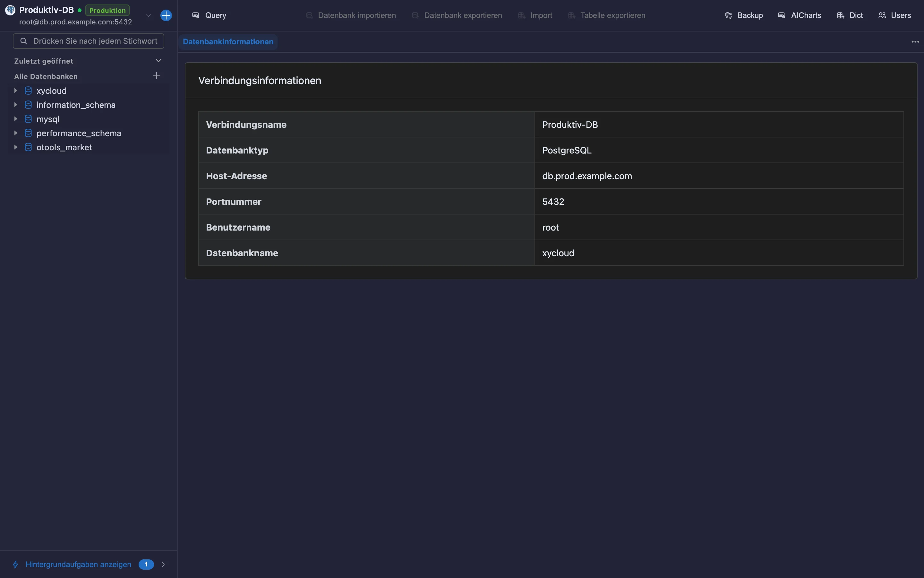Open the Dict data dictionary
Screen dimensions: 924x578
point(850,15)
